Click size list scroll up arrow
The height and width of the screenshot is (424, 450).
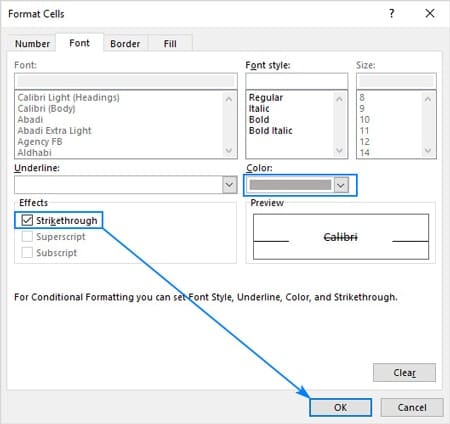point(428,99)
